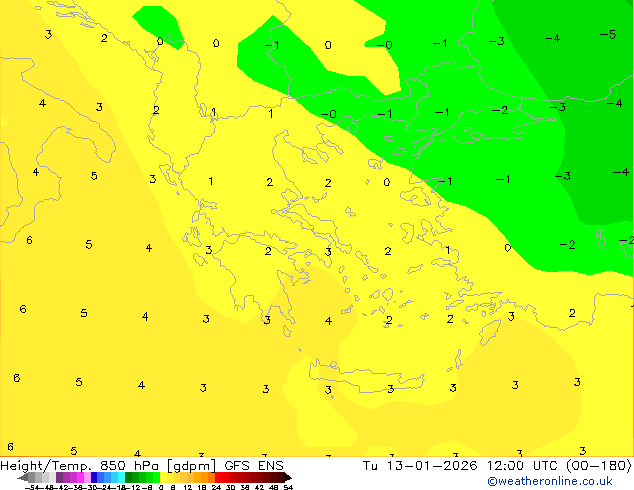Select the date "Tu 13-01-2026"
The image size is (634, 490).
(x=420, y=466)
